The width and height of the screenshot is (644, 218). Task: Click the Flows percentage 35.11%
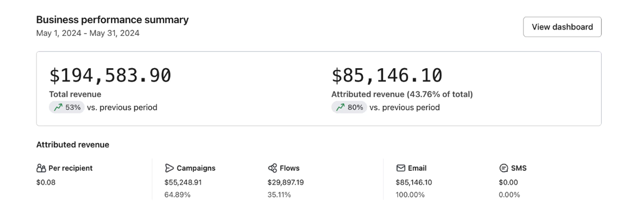(279, 195)
